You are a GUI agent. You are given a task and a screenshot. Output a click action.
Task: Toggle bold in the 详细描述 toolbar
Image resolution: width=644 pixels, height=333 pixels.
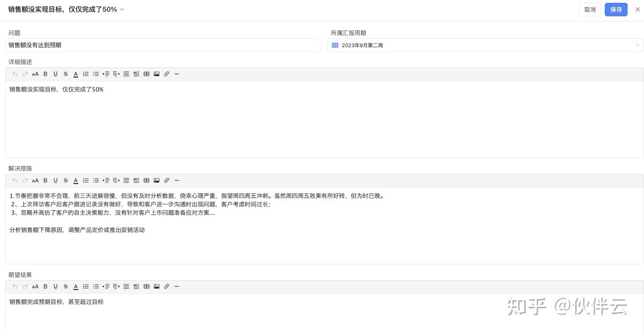pos(45,74)
